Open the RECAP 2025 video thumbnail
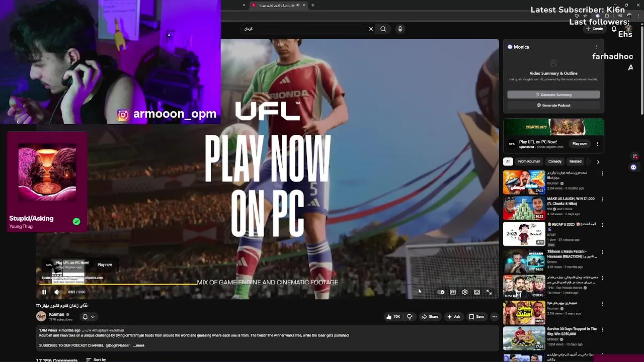 (x=524, y=234)
